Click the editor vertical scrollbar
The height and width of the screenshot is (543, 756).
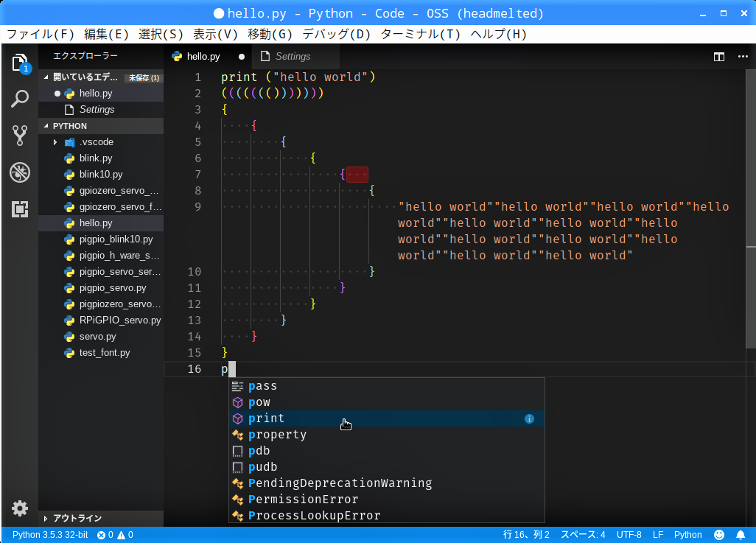click(751, 209)
